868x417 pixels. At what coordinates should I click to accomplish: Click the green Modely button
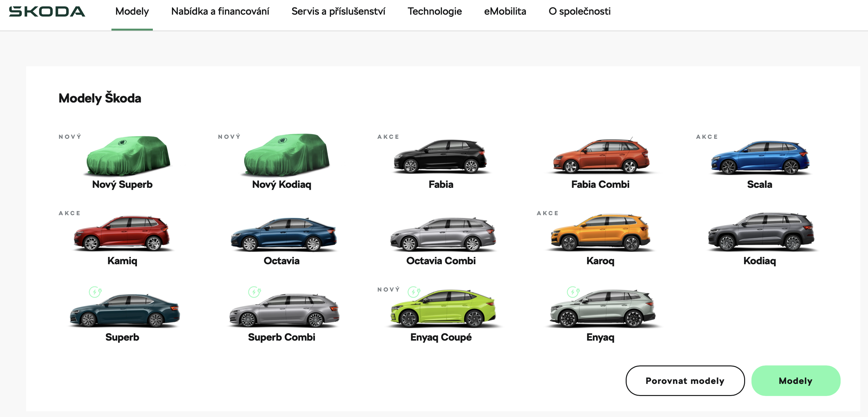point(795,381)
